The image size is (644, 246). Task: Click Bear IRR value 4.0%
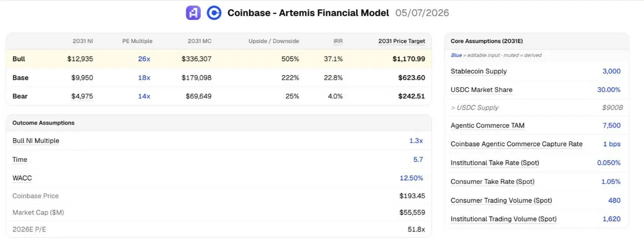(x=335, y=96)
